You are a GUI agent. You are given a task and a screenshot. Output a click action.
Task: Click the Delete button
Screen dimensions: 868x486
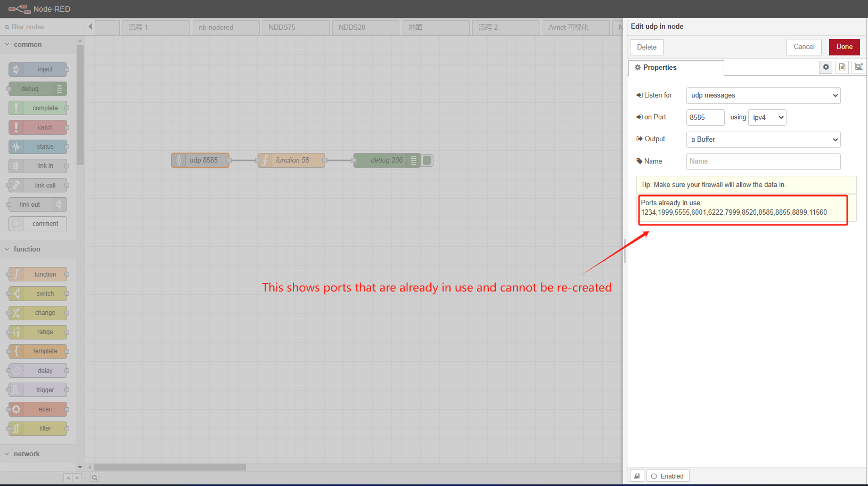tap(646, 47)
